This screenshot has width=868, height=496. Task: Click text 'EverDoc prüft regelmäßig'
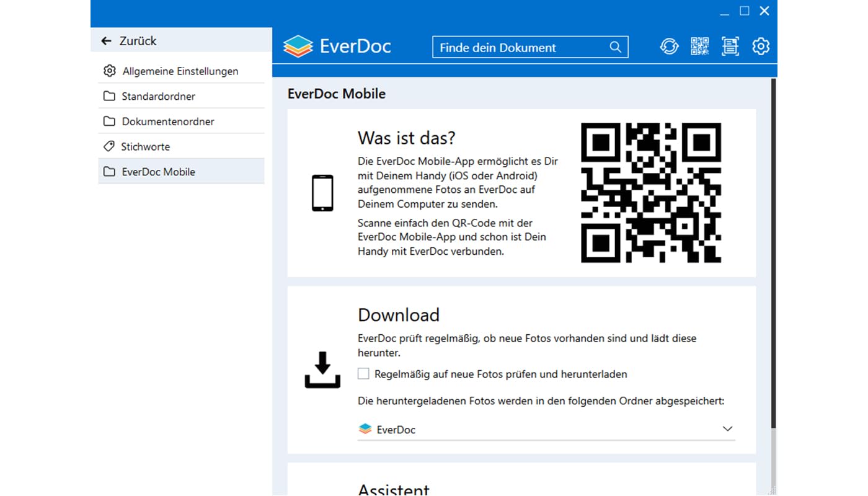(x=527, y=345)
